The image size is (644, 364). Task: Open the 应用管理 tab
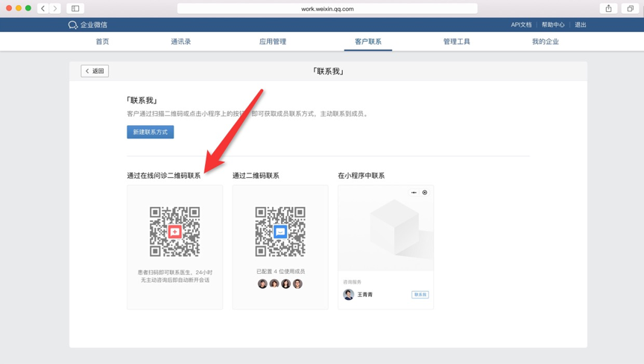(273, 42)
